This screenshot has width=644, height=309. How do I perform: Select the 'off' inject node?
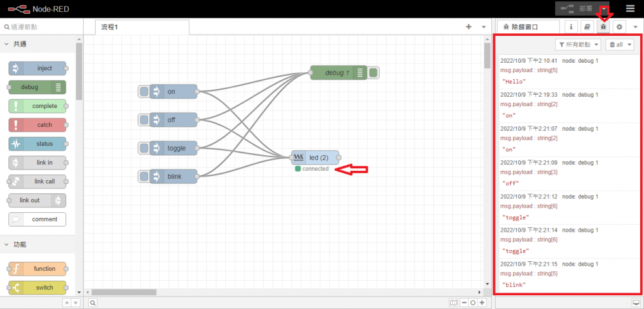pyautogui.click(x=174, y=120)
